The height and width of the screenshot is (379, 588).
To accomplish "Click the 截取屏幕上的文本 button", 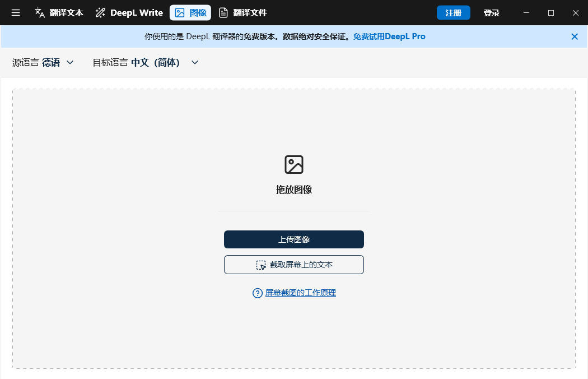I will 294,264.
